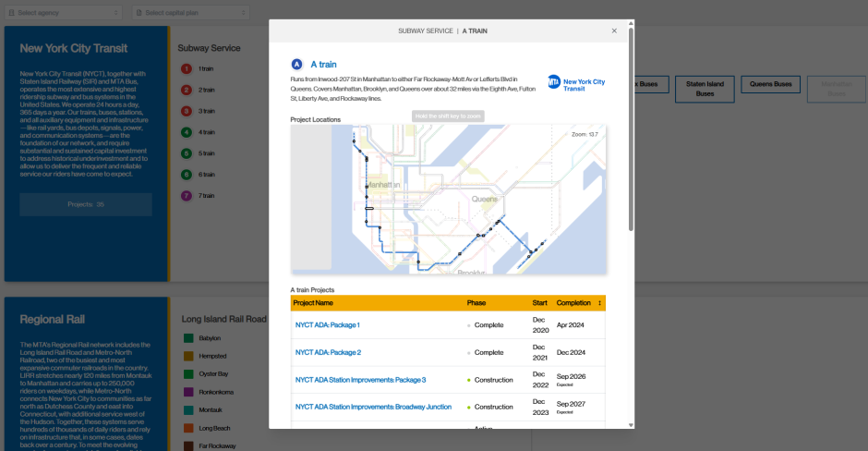Open NYCT ADA Station Improvements: Broadway Junction link
Viewport: 868px width, 451px height.
click(x=373, y=407)
